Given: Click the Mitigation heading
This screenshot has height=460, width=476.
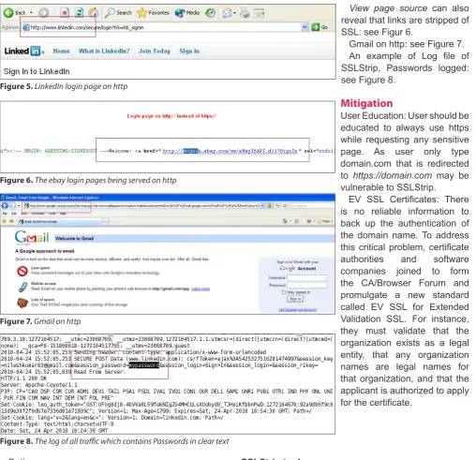Looking at the screenshot, I should pyautogui.click(x=366, y=103).
